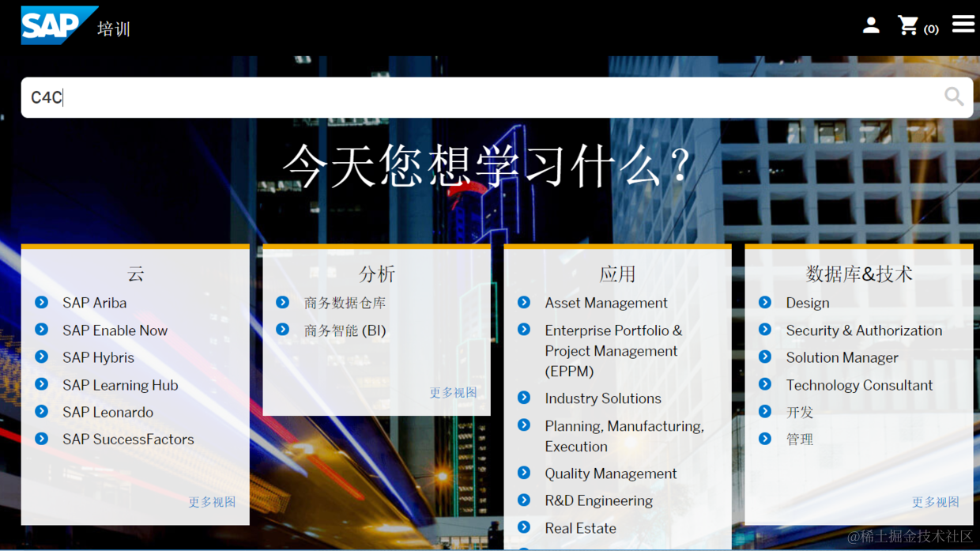The image size is (980, 551).
Task: Open the user account profile icon
Action: tap(871, 25)
